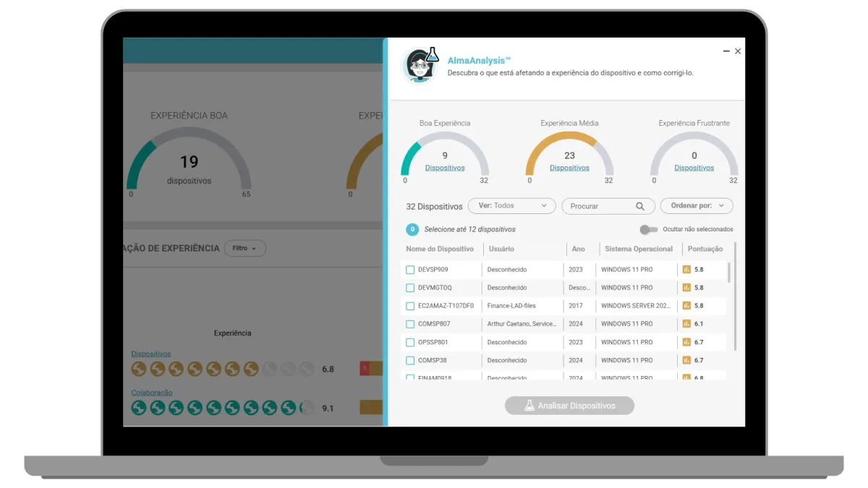The image size is (868, 488).
Task: Click device name OPSSP801
Action: 433,342
